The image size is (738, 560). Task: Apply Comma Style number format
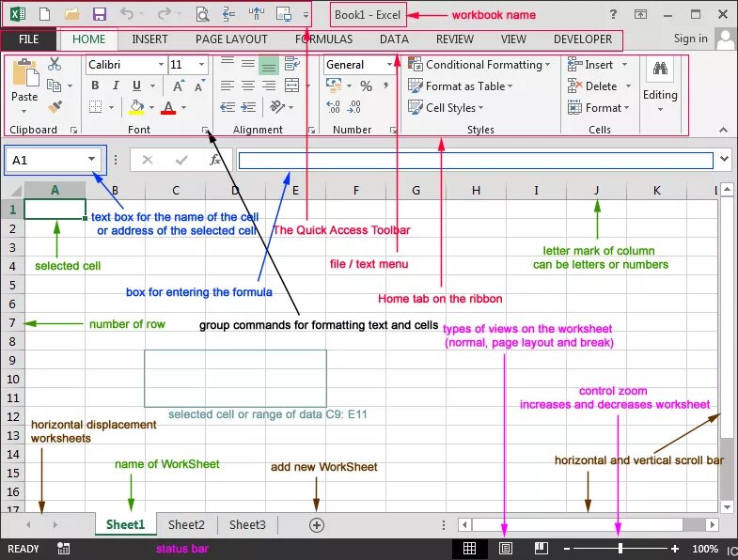386,86
